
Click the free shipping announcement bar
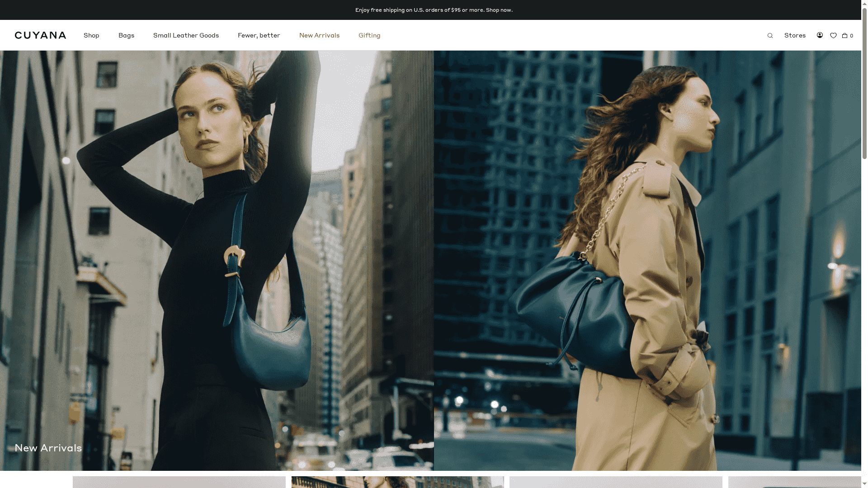(434, 9)
